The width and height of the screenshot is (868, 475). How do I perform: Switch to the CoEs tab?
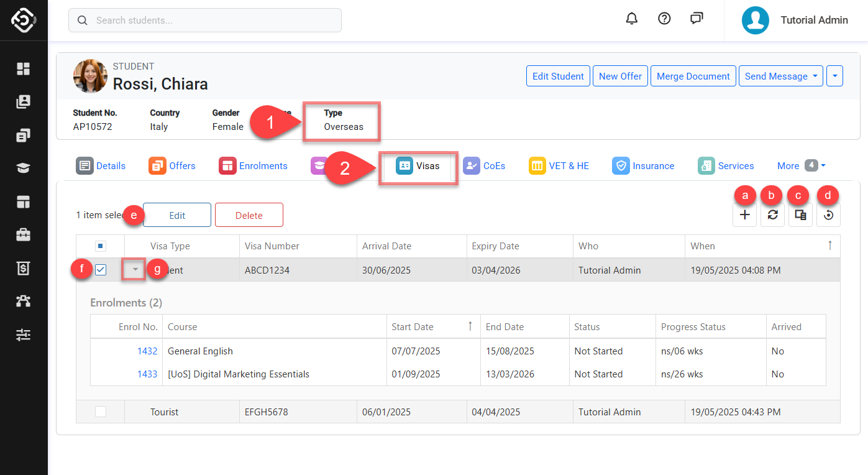pos(484,166)
